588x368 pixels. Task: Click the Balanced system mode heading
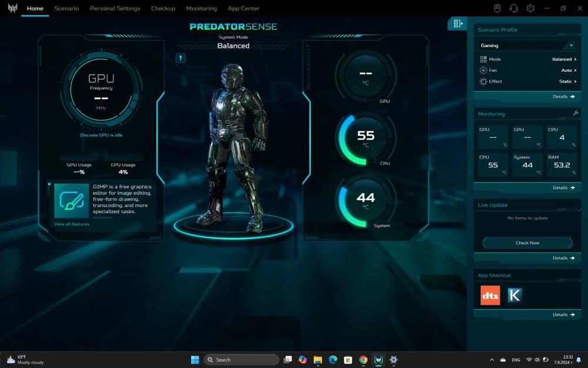click(233, 46)
